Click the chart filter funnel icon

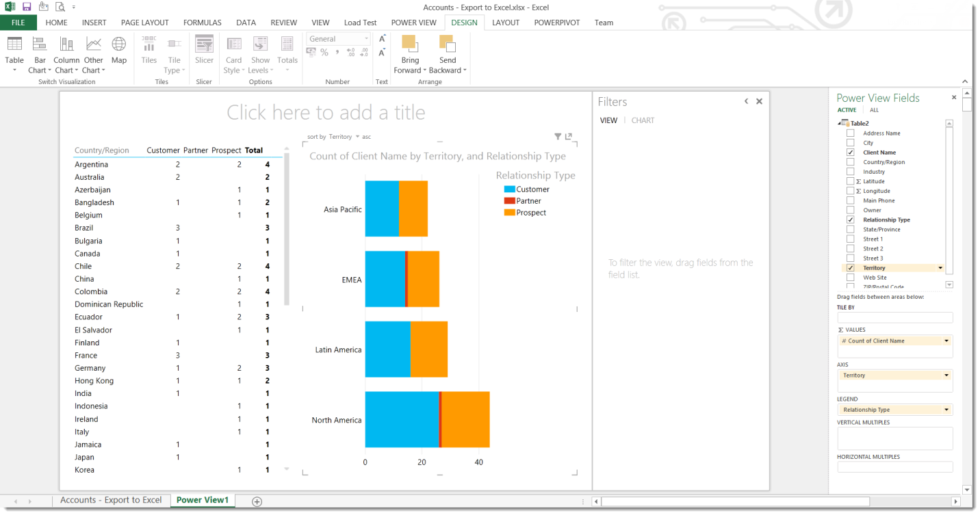558,137
